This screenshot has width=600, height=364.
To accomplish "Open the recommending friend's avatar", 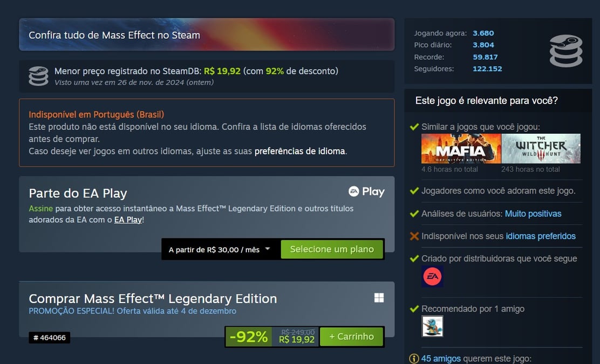I will 432,326.
